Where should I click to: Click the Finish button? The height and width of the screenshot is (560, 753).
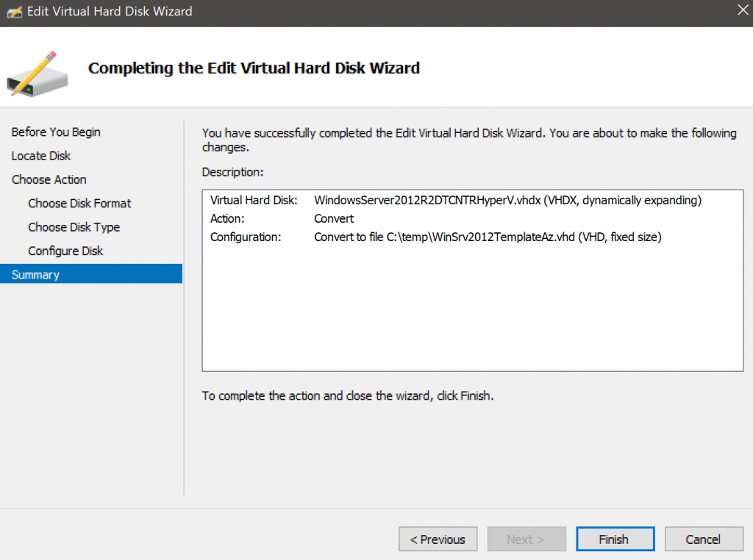pyautogui.click(x=615, y=539)
